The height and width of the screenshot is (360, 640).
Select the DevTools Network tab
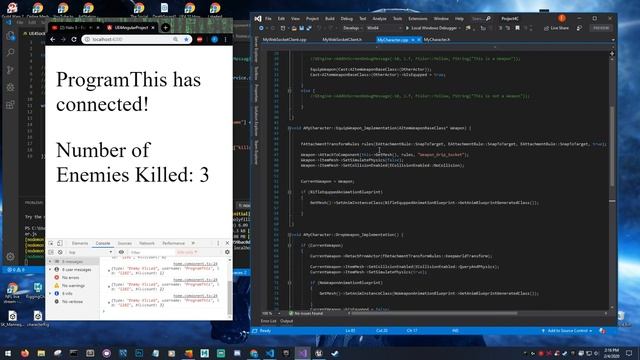pos(147,243)
